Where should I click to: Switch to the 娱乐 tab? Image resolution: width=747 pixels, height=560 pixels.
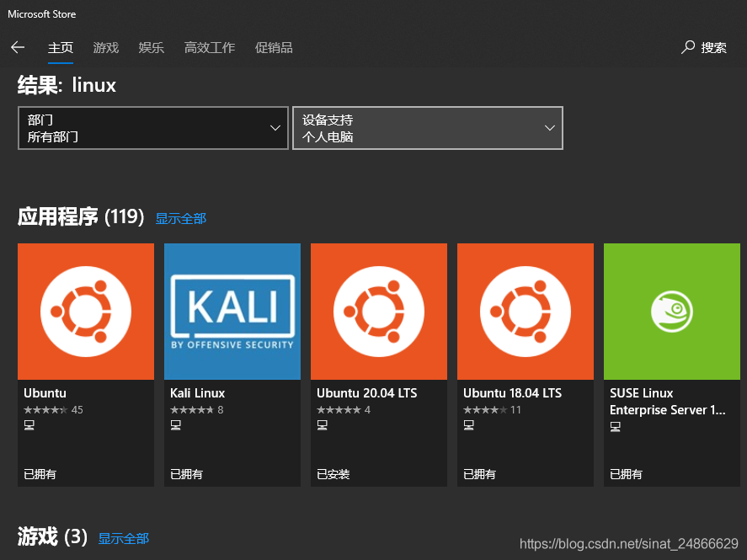click(151, 48)
